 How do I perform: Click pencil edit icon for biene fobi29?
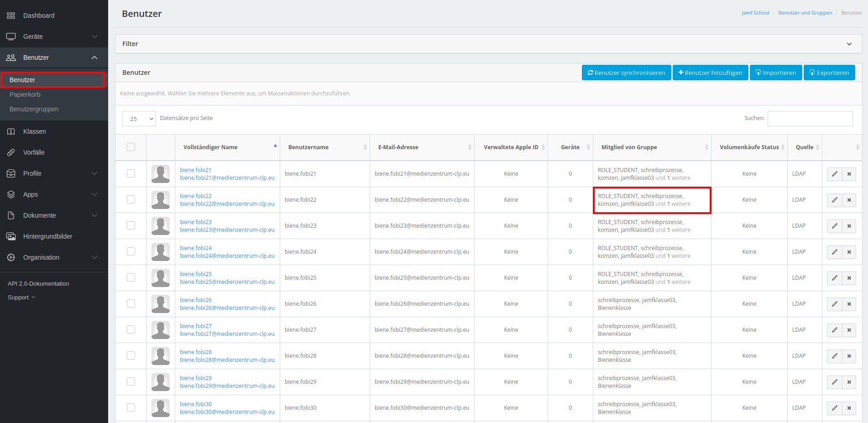pos(834,382)
